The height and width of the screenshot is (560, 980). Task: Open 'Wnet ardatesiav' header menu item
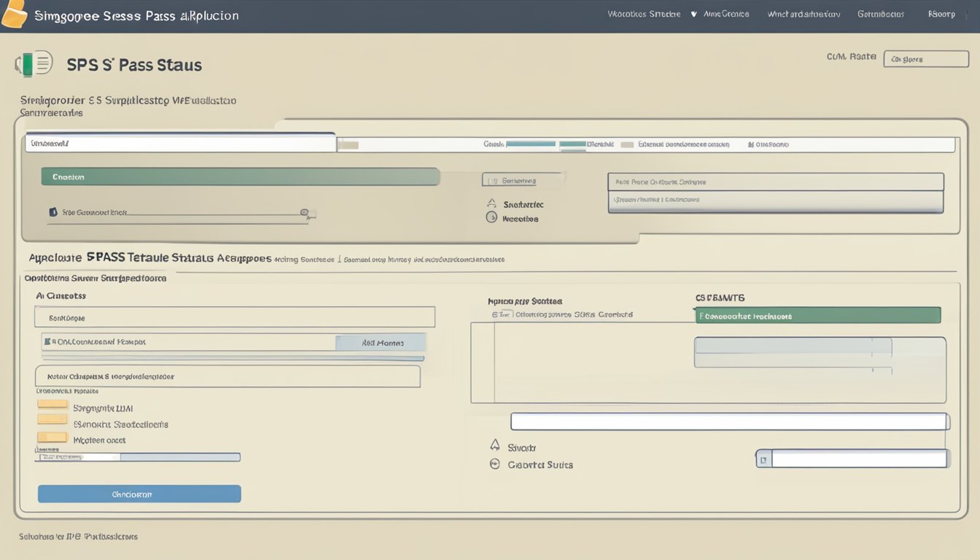click(804, 14)
